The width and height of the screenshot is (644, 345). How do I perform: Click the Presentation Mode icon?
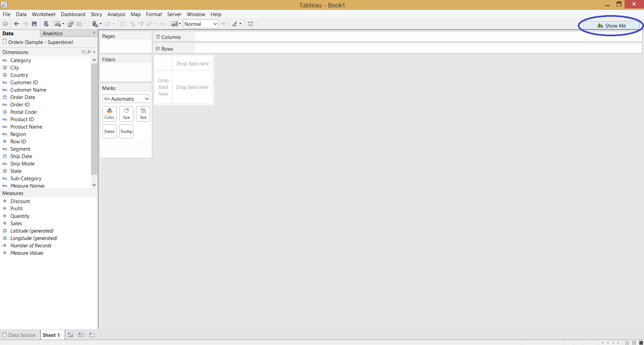pos(250,24)
